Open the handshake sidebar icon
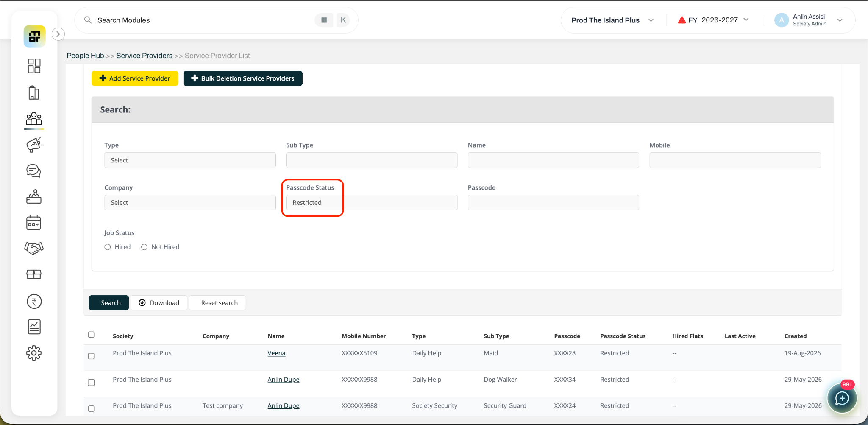 coord(34,249)
